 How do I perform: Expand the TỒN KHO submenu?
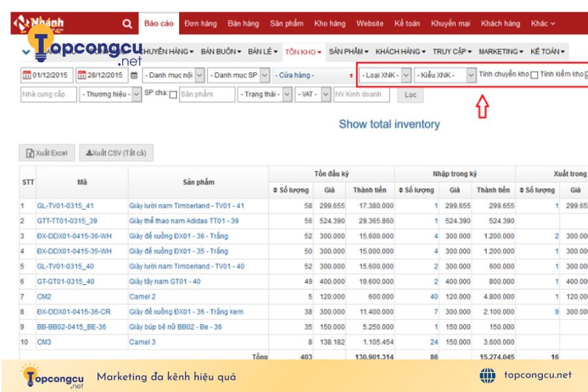tap(303, 52)
